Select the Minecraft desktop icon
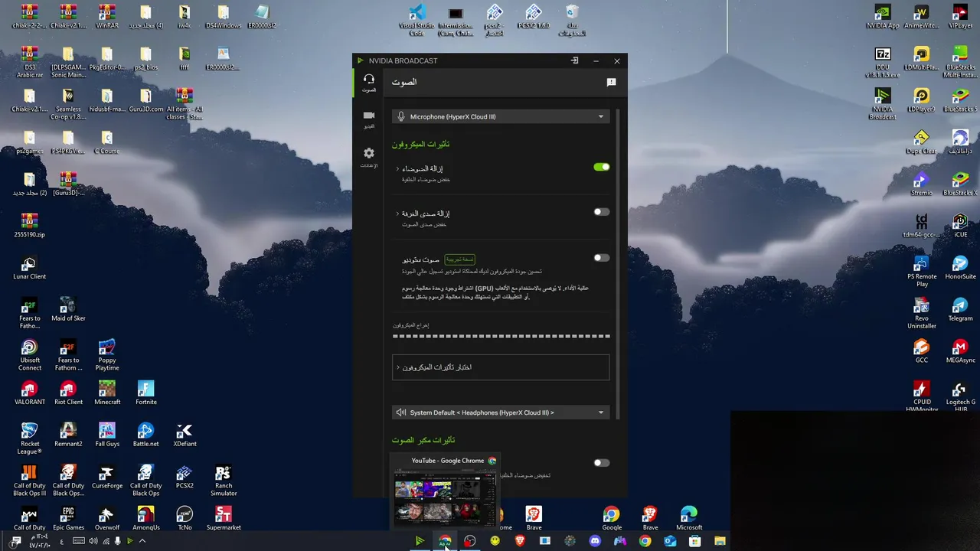Image resolution: width=980 pixels, height=551 pixels. tap(107, 393)
